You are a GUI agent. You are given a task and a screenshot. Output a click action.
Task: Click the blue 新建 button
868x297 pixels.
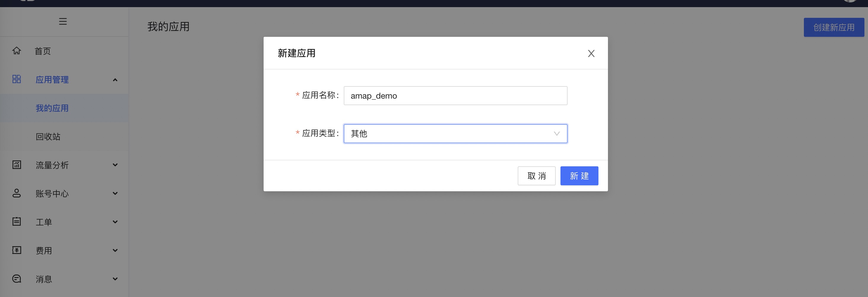(579, 176)
